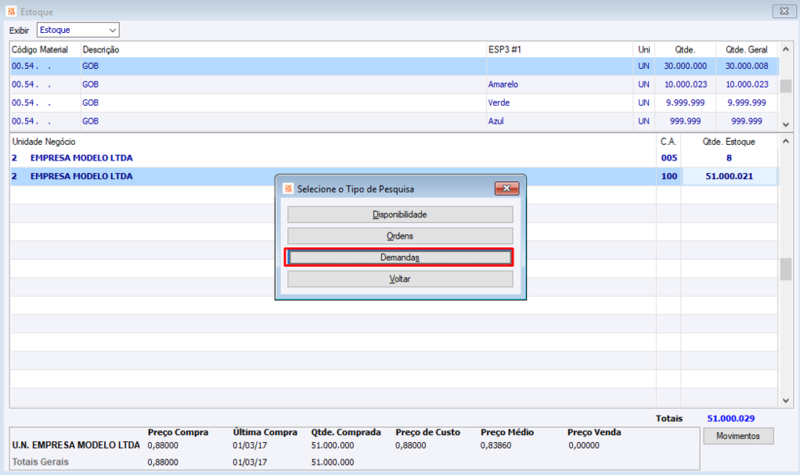
Task: Close the Selecione o Tipo de Pesquisa dialog
Action: 507,188
